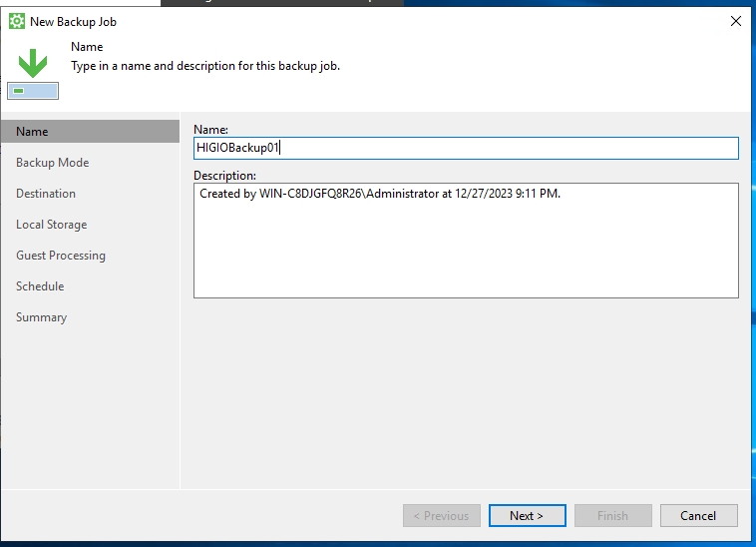Viewport: 756px width, 547px height.
Task: Cancel the backup job wizard
Action: [x=698, y=516]
